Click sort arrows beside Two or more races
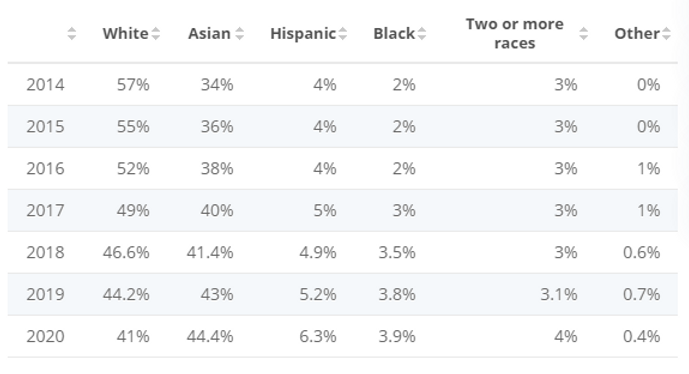 (x=584, y=33)
